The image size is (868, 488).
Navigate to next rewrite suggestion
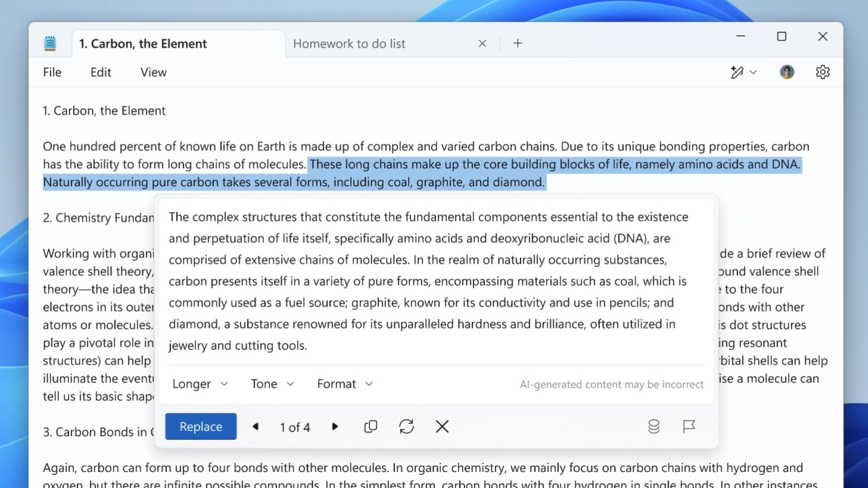click(334, 427)
